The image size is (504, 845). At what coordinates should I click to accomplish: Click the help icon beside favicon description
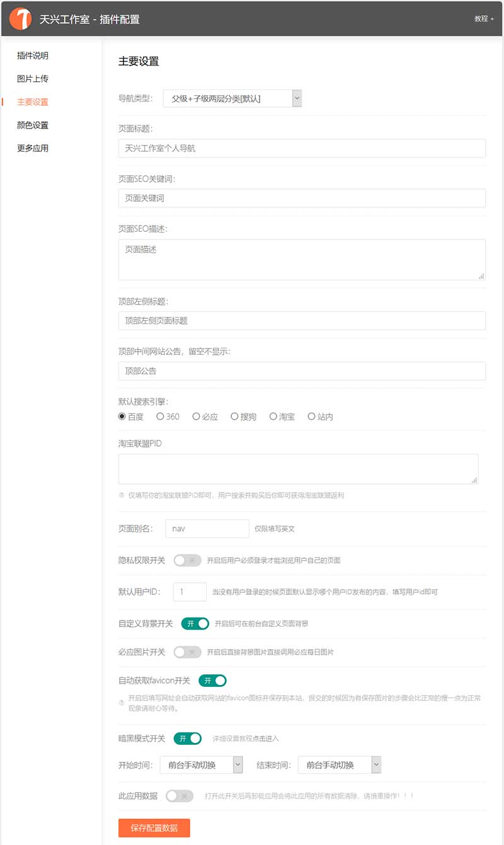[x=122, y=703]
